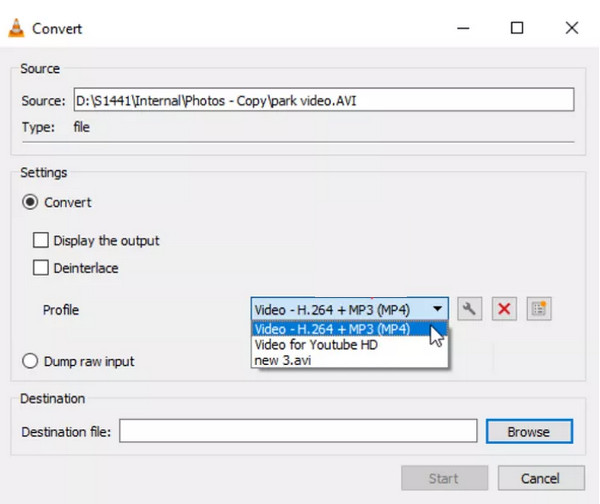The width and height of the screenshot is (600, 504).
Task: Enable the Display the output checkbox
Action: (41, 241)
